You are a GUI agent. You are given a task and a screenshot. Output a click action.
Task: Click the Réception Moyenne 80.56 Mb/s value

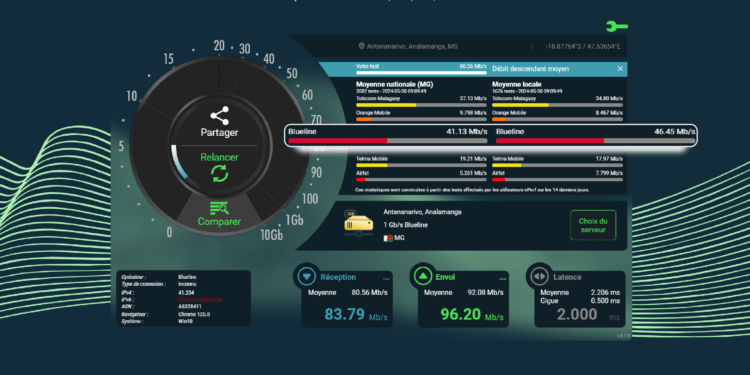point(369,292)
